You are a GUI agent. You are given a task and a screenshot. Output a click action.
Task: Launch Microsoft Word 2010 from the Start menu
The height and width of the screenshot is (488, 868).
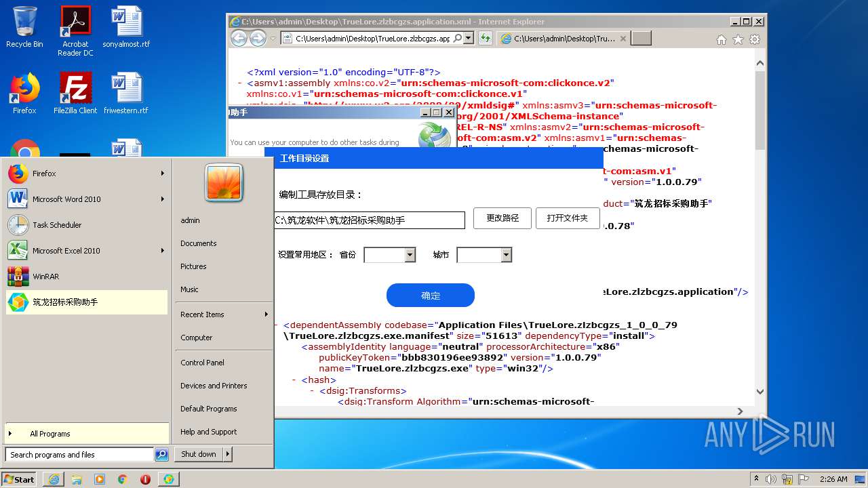pyautogui.click(x=87, y=199)
